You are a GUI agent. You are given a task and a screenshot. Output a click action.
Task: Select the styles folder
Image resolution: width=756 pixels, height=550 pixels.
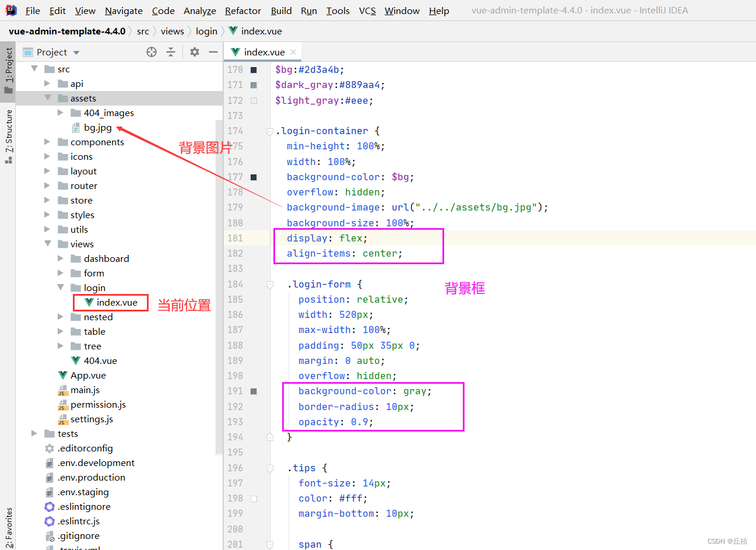click(x=76, y=215)
